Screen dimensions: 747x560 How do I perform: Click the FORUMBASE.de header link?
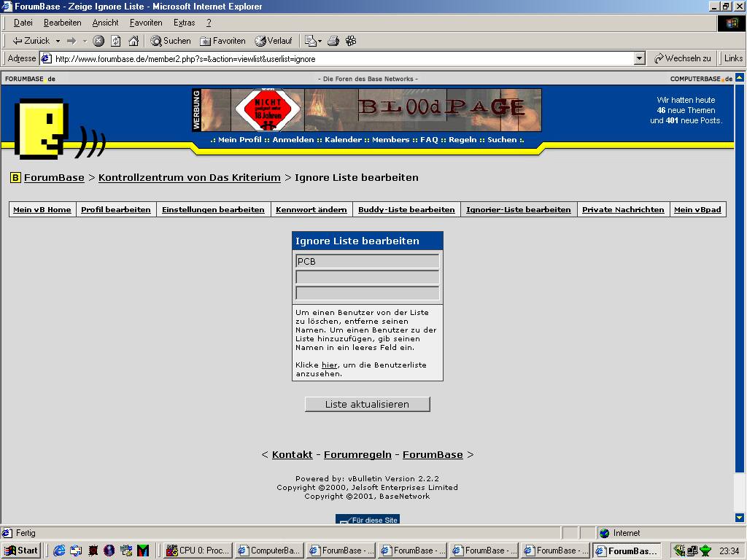point(30,79)
